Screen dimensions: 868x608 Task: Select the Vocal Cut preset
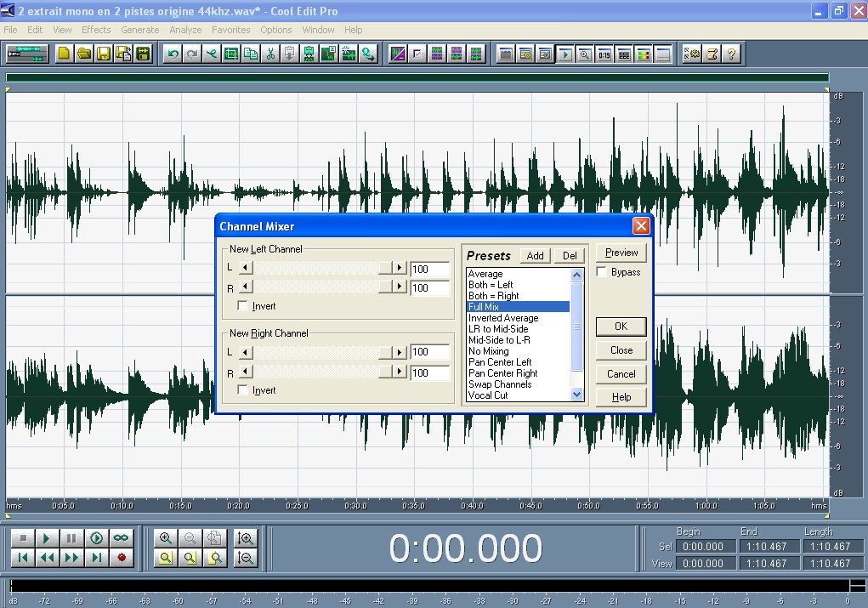(488, 395)
